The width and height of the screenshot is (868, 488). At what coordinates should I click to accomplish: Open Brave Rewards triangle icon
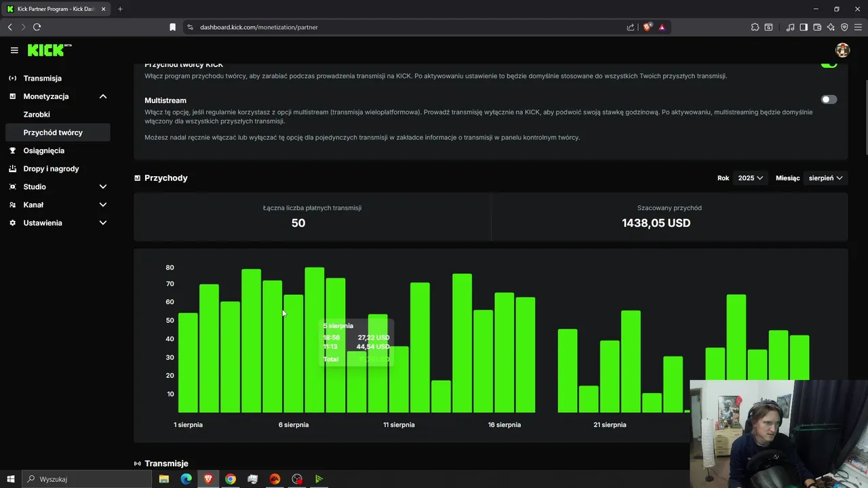click(x=662, y=27)
